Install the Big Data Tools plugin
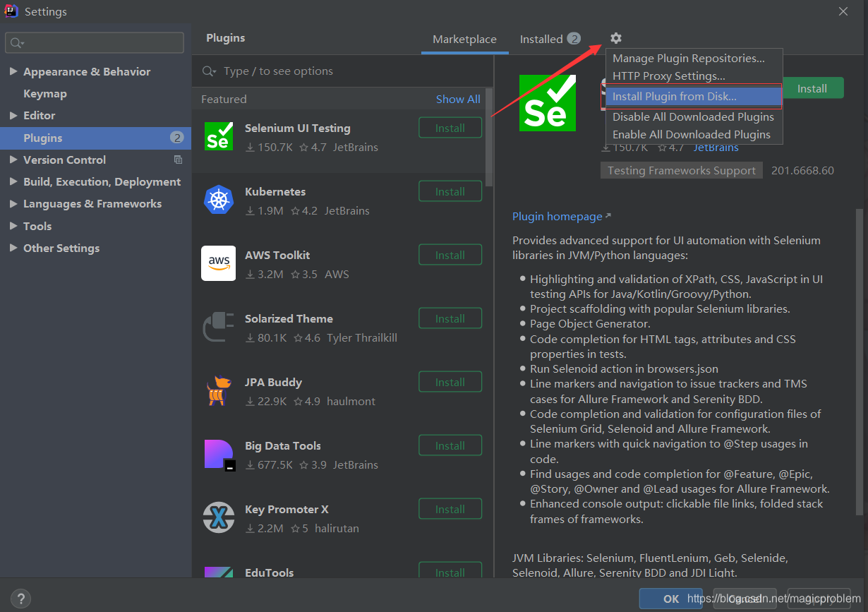The height and width of the screenshot is (612, 868). [450, 445]
